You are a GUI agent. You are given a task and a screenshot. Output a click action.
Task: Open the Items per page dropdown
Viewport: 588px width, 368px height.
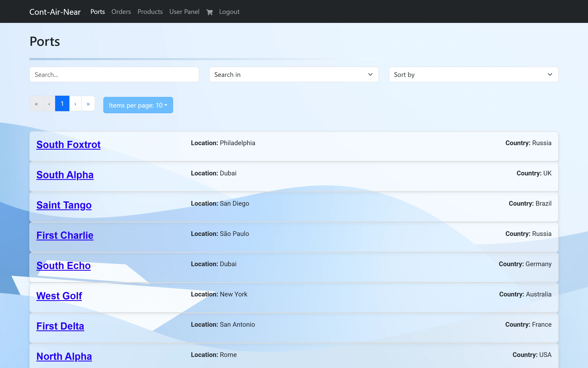point(138,105)
